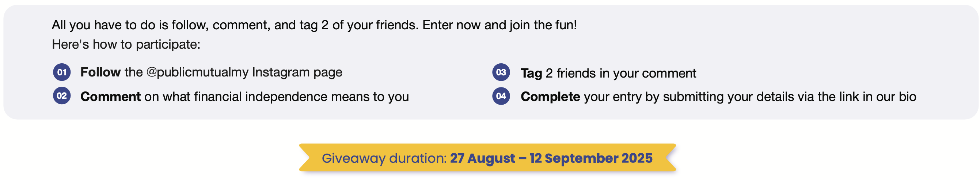Click the 03 step number badge
The height and width of the screenshot is (180, 980).
pyautogui.click(x=501, y=72)
